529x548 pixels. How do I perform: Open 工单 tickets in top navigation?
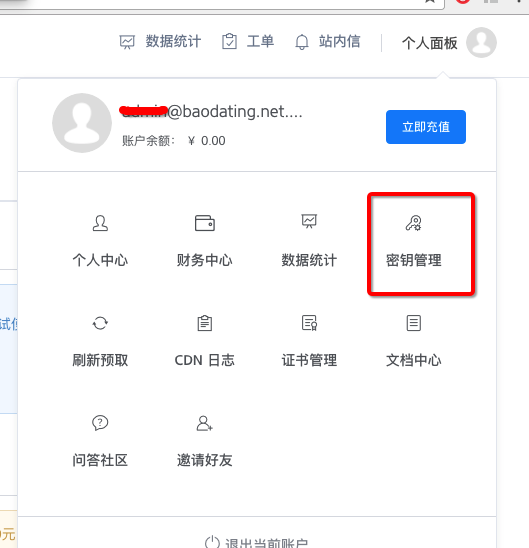click(248, 42)
